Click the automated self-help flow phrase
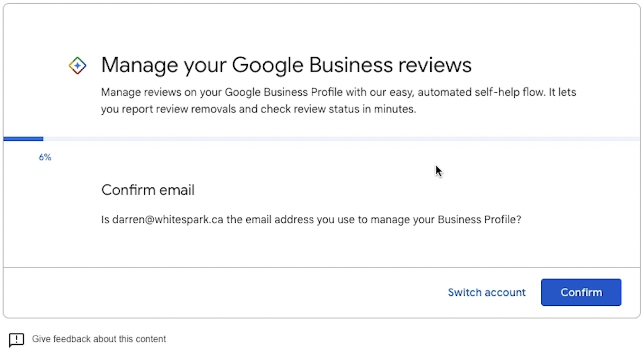 pyautogui.click(x=481, y=92)
